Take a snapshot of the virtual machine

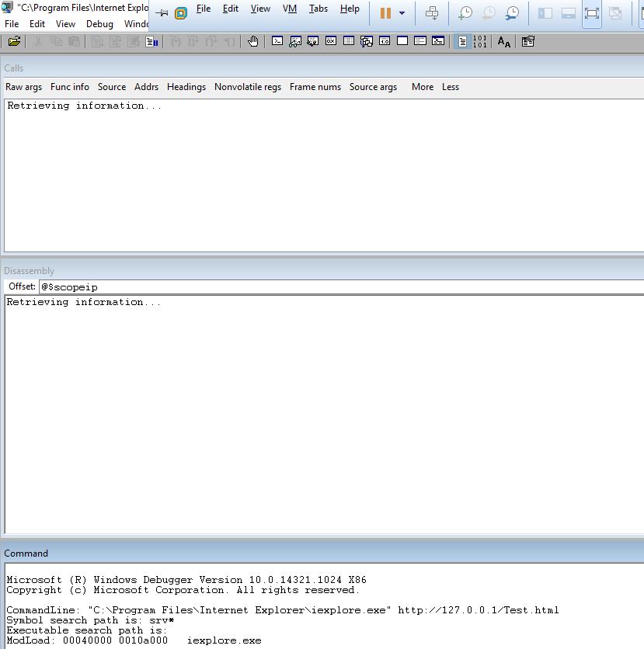[465, 13]
